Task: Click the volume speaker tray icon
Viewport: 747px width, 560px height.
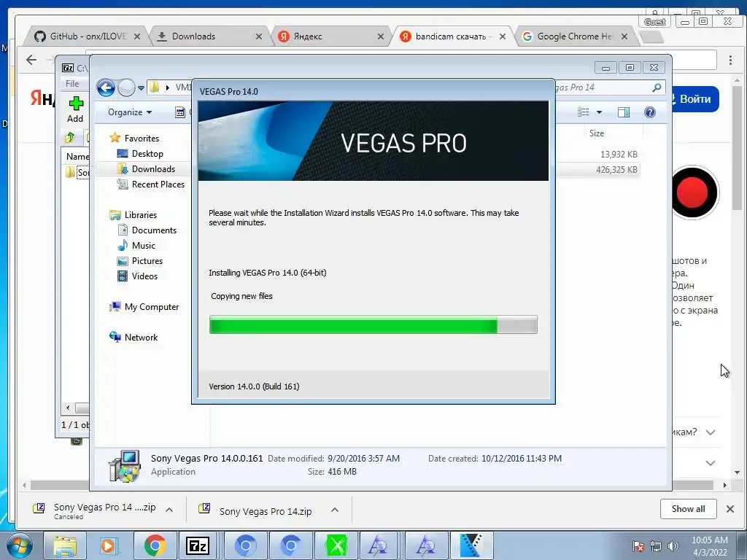Action: click(673, 546)
